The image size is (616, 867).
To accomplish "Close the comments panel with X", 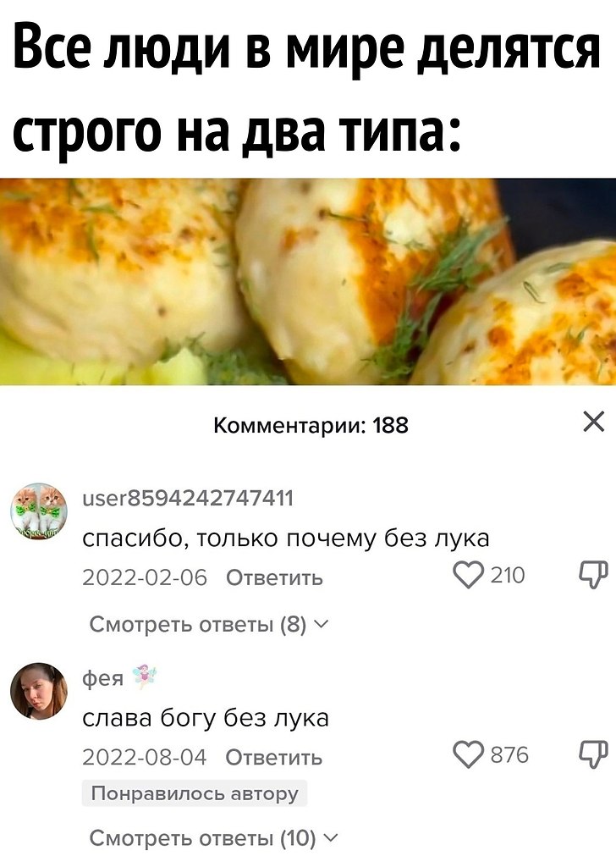I will click(593, 422).
